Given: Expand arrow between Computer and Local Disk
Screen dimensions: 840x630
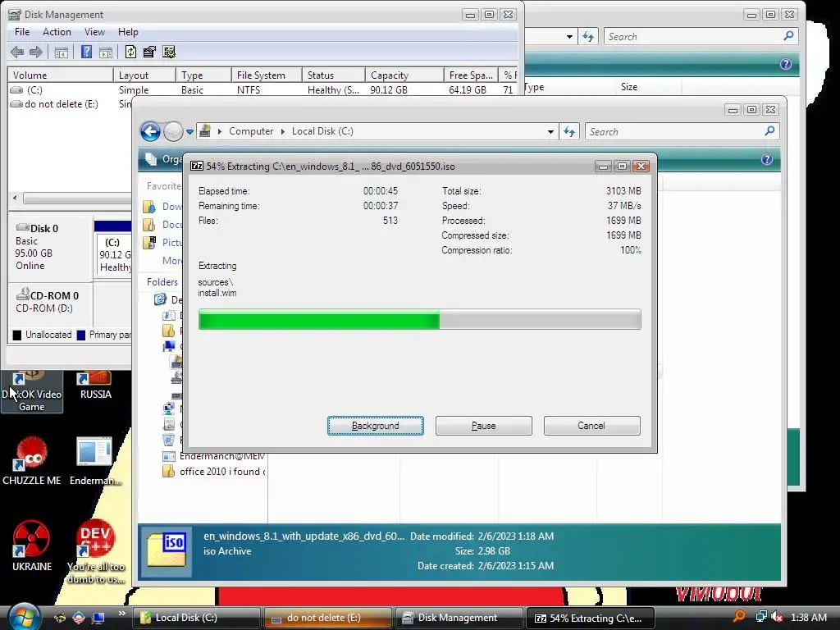Looking at the screenshot, I should [282, 131].
